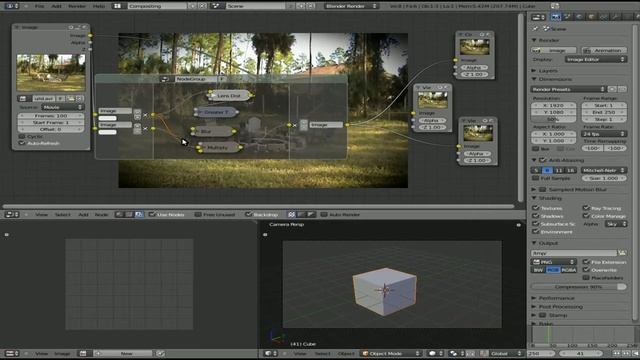
Task: Open the PNG file format dropdown
Action: pyautogui.click(x=554, y=262)
